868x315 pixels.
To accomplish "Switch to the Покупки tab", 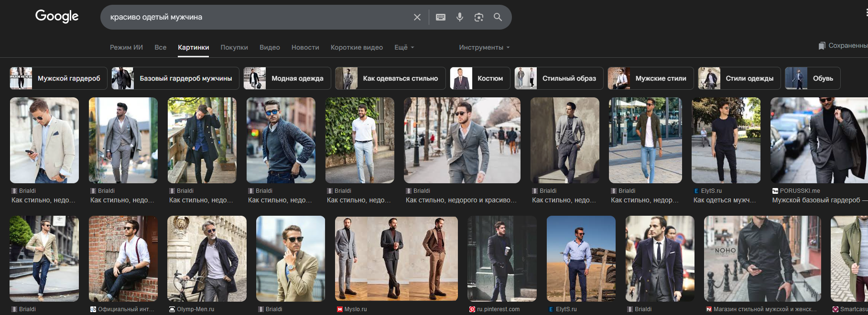I will coord(234,47).
